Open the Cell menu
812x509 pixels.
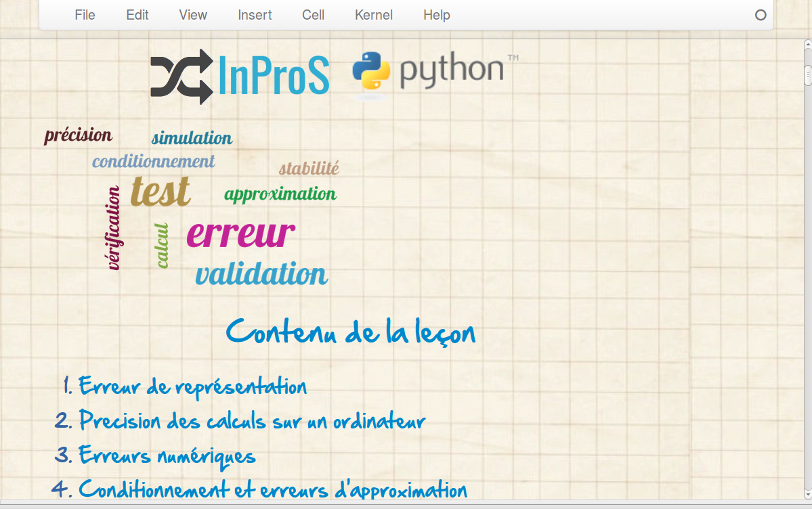(313, 15)
